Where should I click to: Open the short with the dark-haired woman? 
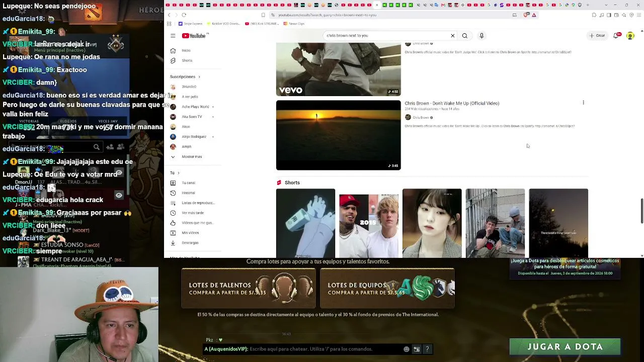click(x=432, y=223)
